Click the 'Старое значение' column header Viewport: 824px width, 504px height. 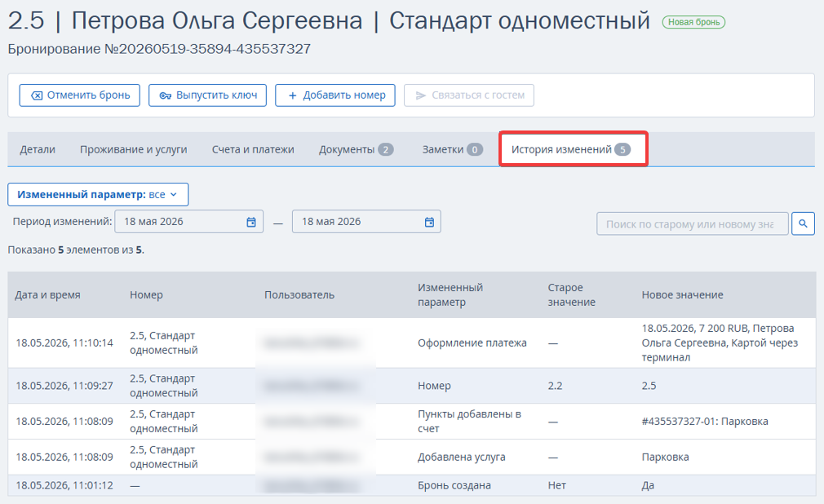572,295
